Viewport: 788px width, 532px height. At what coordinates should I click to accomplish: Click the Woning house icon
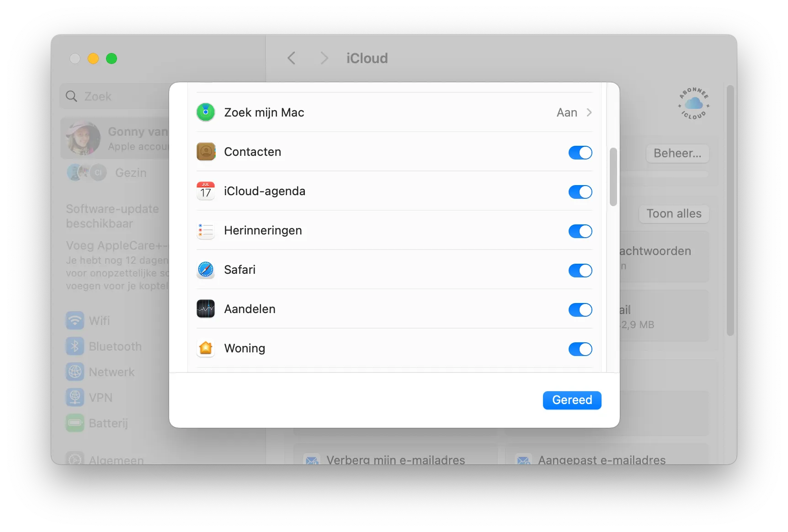pos(206,348)
